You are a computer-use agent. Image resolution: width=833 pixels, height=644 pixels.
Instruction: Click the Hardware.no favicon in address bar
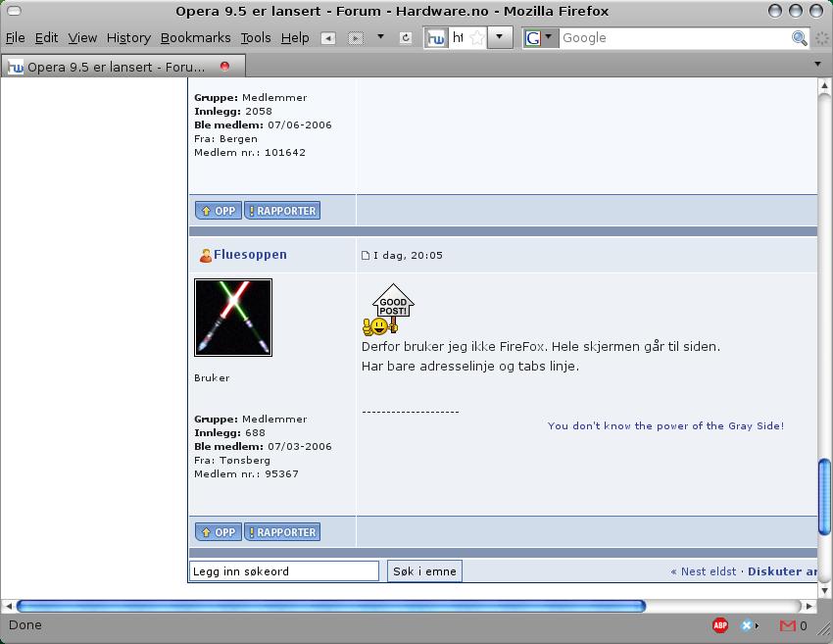click(436, 38)
